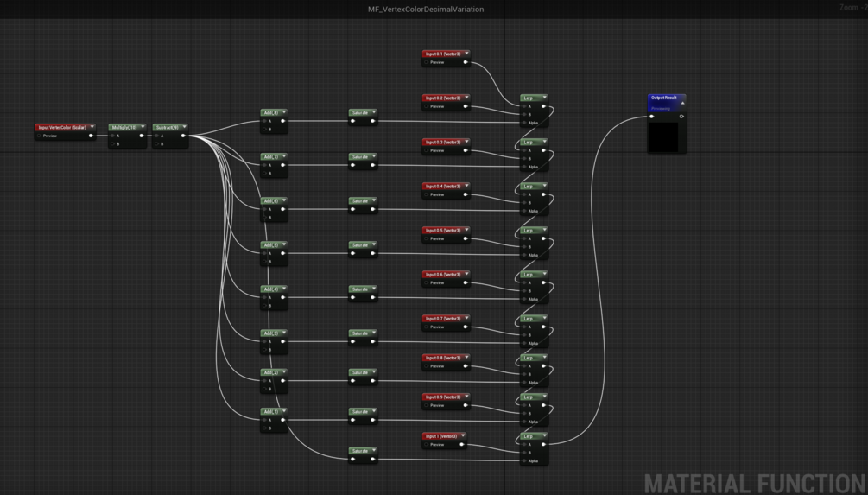Image resolution: width=868 pixels, height=495 pixels.
Task: Click Preview pin on Input VertexColor (Scalar) node
Action: tap(39, 136)
